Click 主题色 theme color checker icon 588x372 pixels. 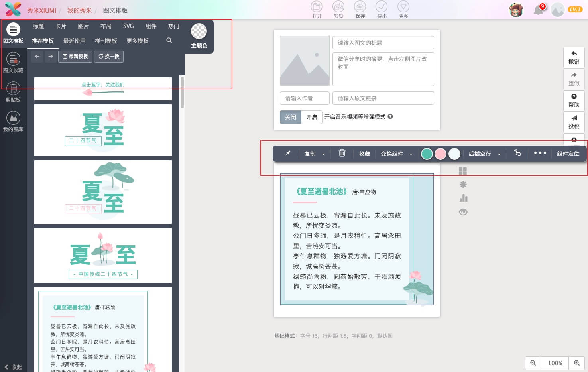coord(199,31)
